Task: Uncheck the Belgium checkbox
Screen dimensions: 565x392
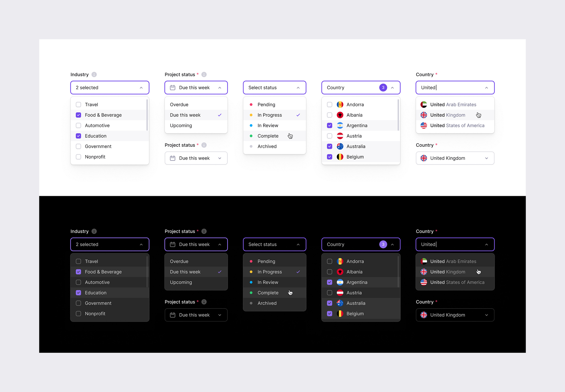Action: pos(329,157)
